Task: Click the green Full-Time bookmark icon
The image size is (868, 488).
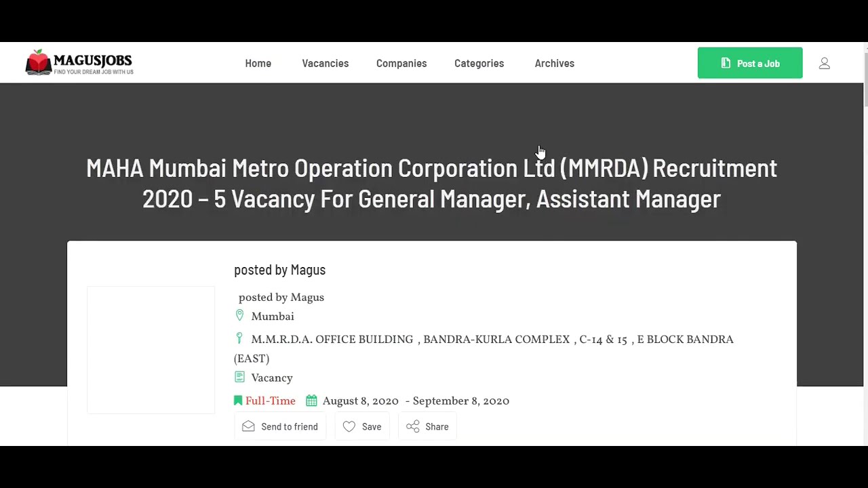Action: [x=238, y=401]
